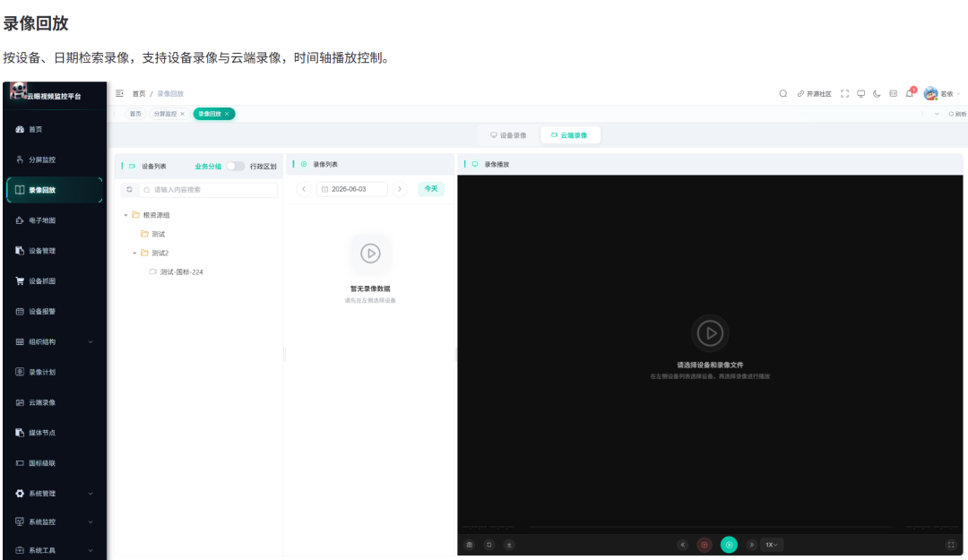Open 首页 in the left sidebar
The image size is (968, 560).
[x=54, y=130]
